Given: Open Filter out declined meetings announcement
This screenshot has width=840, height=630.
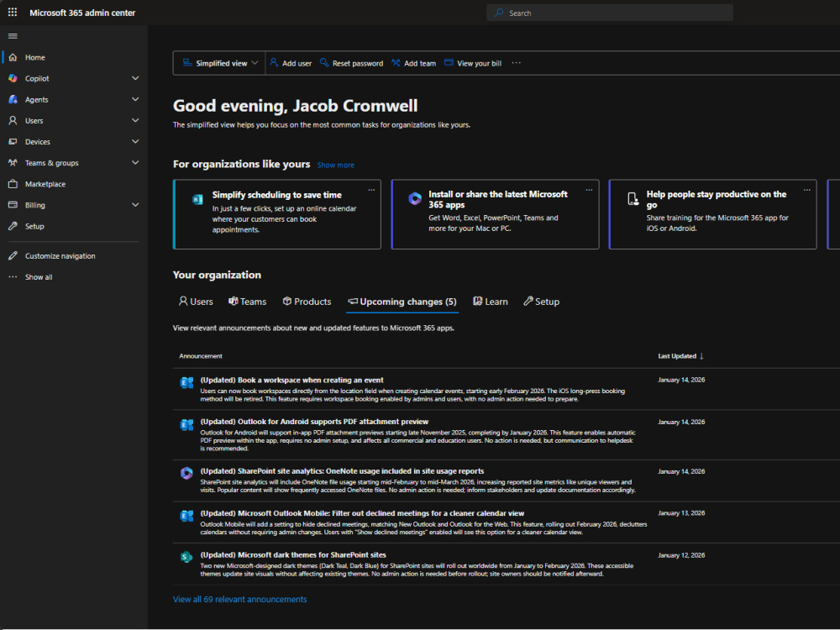Looking at the screenshot, I should (x=362, y=513).
